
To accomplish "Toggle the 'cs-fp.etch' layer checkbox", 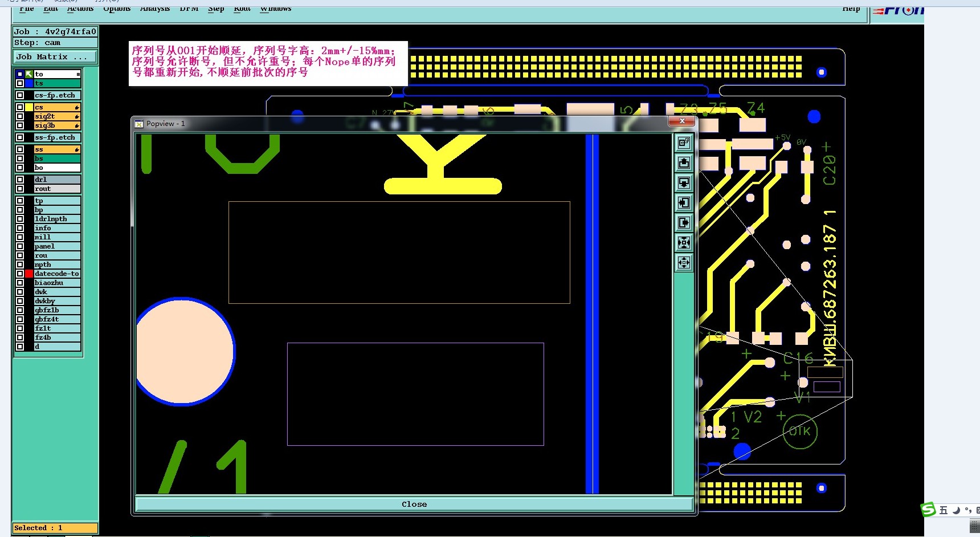I will tap(20, 95).
